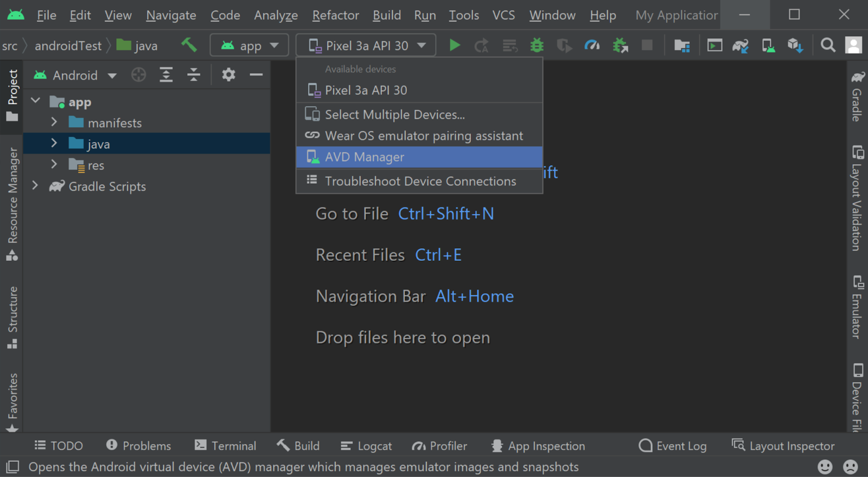Choose Select Multiple Devices option
The width and height of the screenshot is (868, 477).
[x=419, y=115]
